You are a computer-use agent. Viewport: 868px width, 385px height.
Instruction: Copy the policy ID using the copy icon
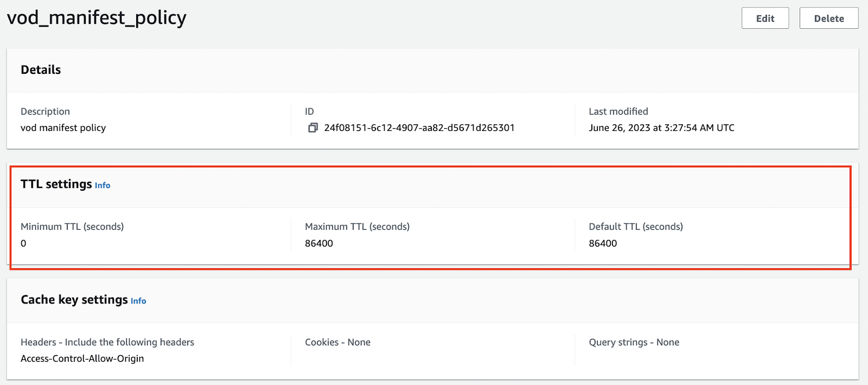pyautogui.click(x=312, y=128)
